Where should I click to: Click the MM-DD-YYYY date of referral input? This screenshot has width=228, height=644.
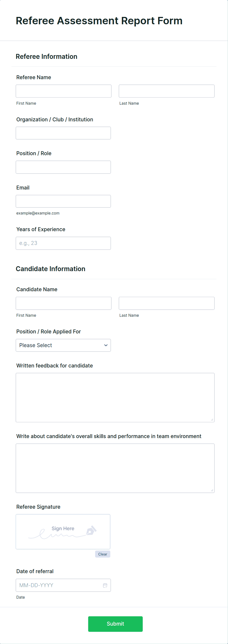(x=59, y=585)
